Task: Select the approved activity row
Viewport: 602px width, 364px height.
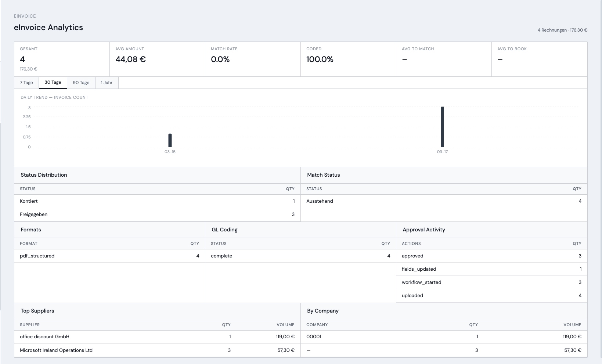Action: click(491, 256)
